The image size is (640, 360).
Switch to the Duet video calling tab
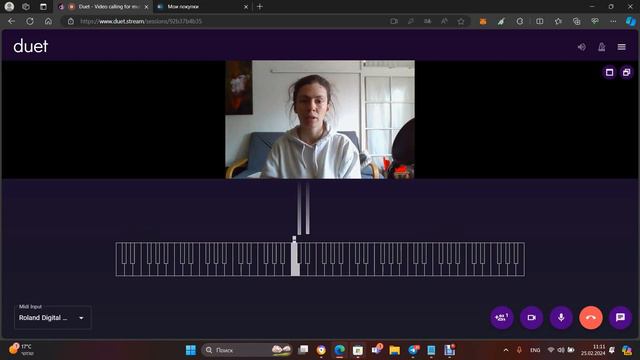click(104, 7)
